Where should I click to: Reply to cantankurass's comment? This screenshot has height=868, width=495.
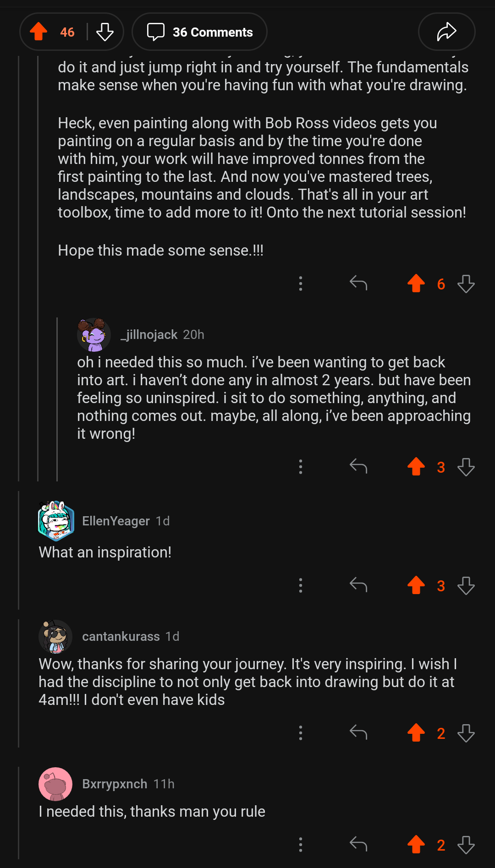[x=358, y=732]
